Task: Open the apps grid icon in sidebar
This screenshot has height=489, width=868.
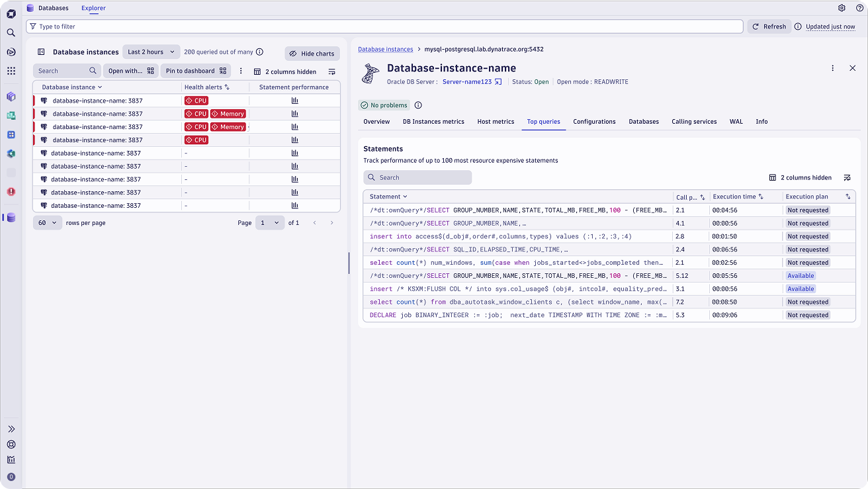Action: click(x=11, y=71)
